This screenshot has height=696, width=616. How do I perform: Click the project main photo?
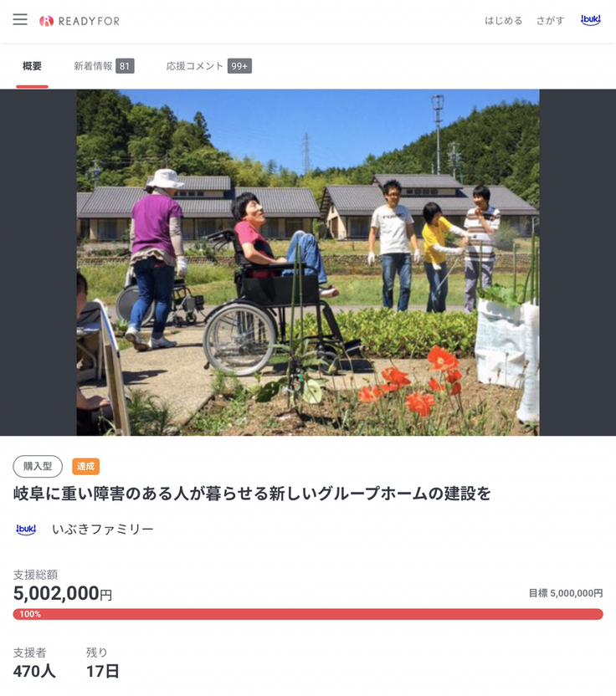point(308,263)
